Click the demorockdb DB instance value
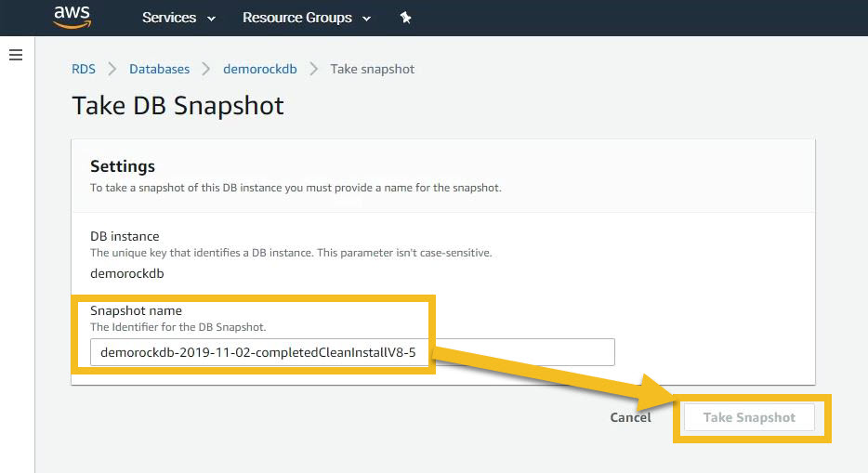This screenshot has width=868, height=473. point(127,274)
